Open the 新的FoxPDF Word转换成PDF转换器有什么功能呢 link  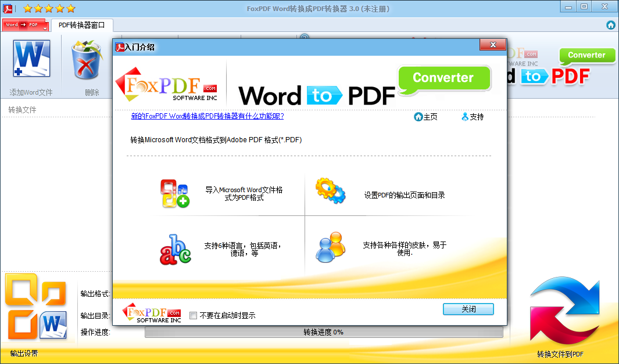[x=207, y=116]
